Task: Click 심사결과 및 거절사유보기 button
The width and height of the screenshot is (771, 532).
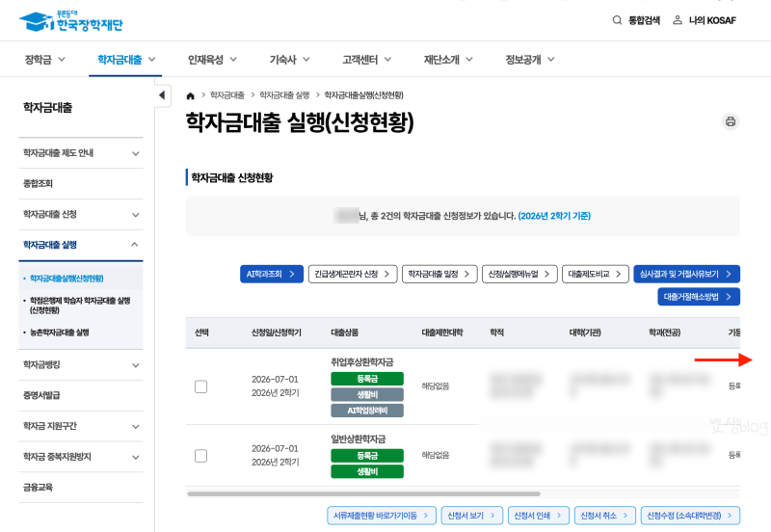Action: point(687,274)
